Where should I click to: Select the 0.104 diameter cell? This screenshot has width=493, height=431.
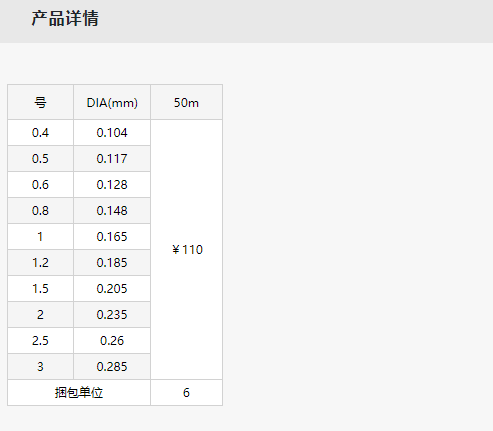112,133
